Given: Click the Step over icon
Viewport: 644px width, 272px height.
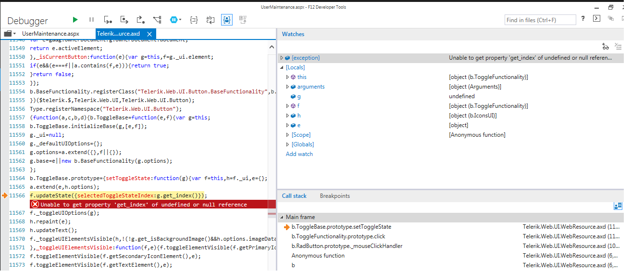Looking at the screenshot, I should 124,20.
